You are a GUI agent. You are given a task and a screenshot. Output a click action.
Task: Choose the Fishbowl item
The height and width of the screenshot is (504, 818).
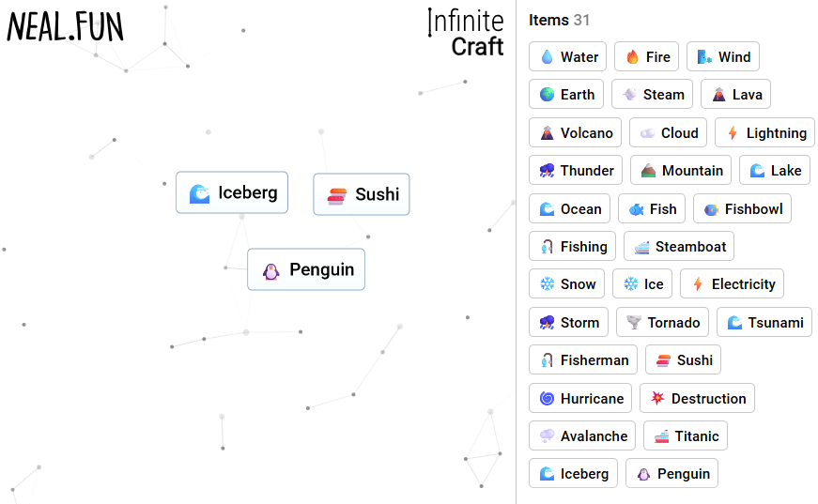tap(742, 209)
